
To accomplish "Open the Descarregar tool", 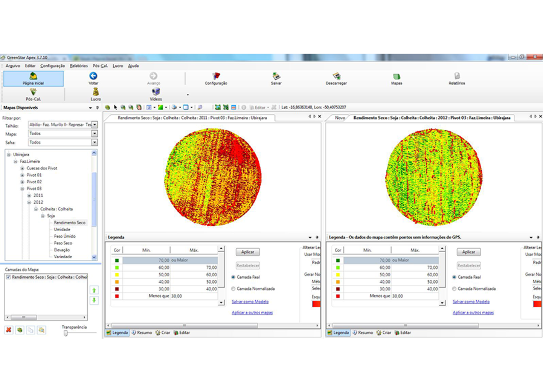I will tap(336, 77).
